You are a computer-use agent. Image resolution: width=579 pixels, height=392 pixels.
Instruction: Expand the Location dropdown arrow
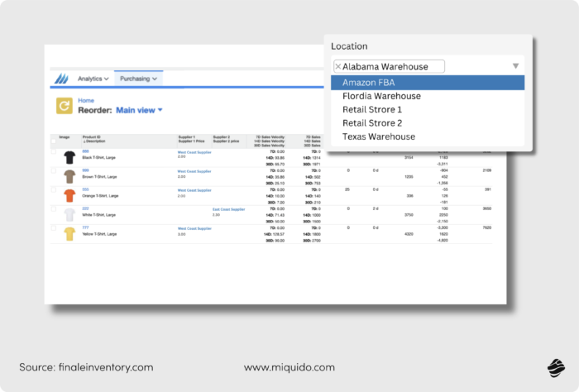pos(515,66)
